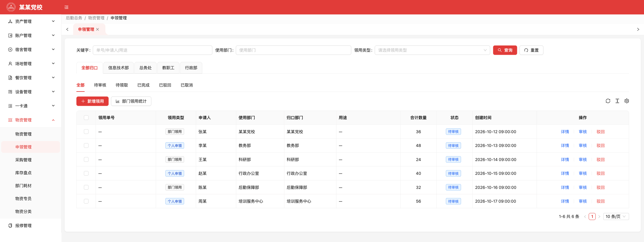Screen dimensions: 644x242
Task: Click 审核 for 周某's request
Action: (583, 201)
